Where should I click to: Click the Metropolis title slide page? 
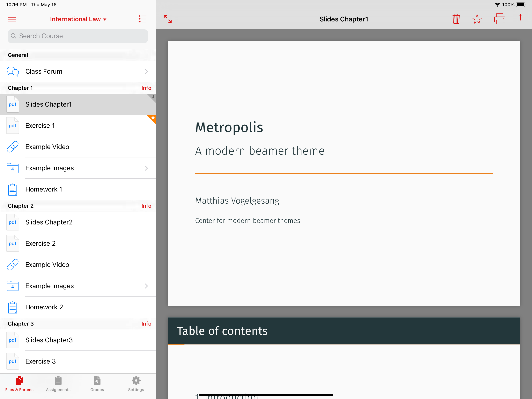pyautogui.click(x=344, y=173)
